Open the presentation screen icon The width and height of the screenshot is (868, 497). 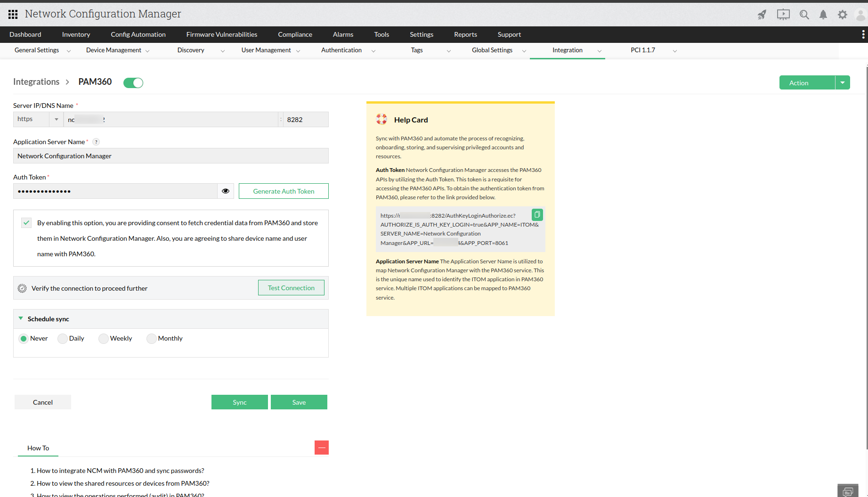click(x=783, y=15)
